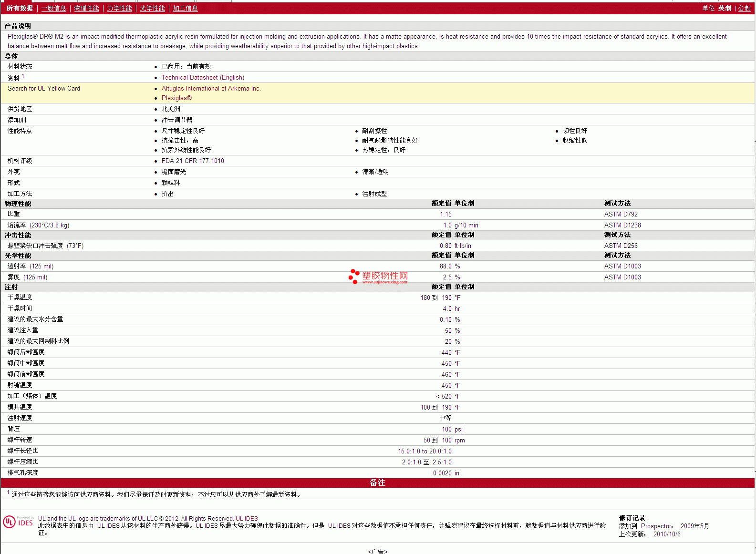Click the Plexiglas® yellow card link
756x554 pixels.
(x=176, y=98)
